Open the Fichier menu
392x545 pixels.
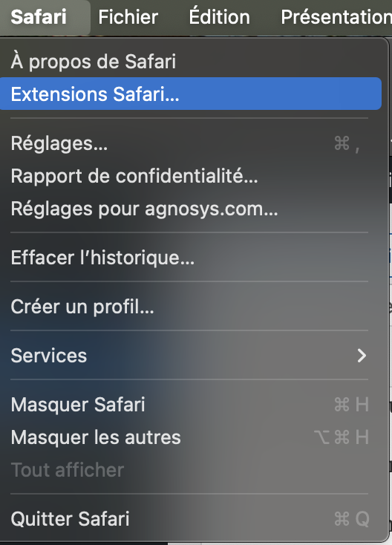(128, 16)
